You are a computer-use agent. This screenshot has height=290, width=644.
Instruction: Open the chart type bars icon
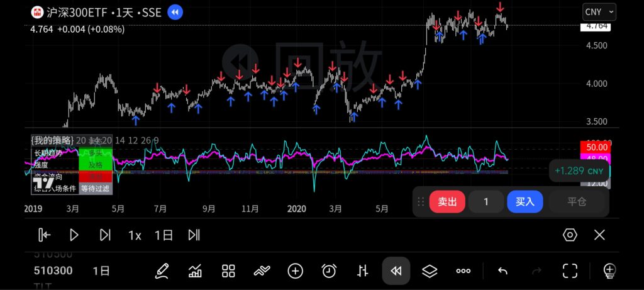[362, 271]
